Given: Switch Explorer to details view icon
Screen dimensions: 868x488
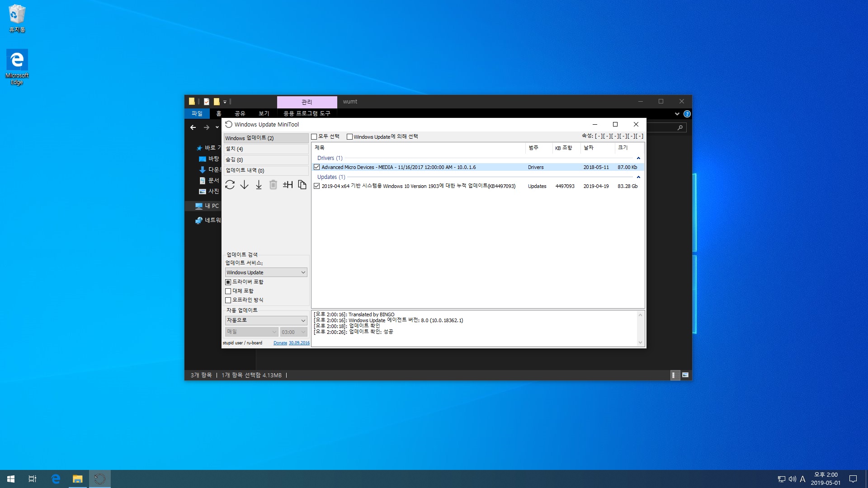Looking at the screenshot, I should (x=675, y=375).
